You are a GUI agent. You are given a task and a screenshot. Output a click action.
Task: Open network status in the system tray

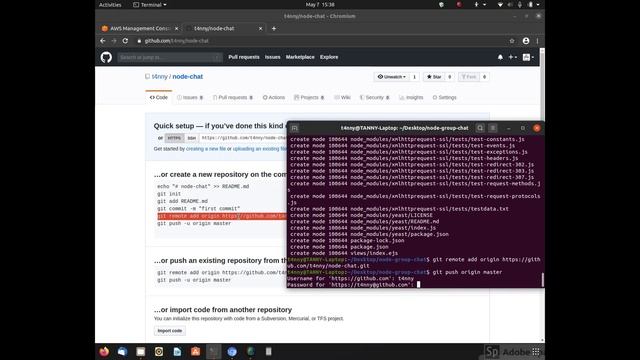500,5
